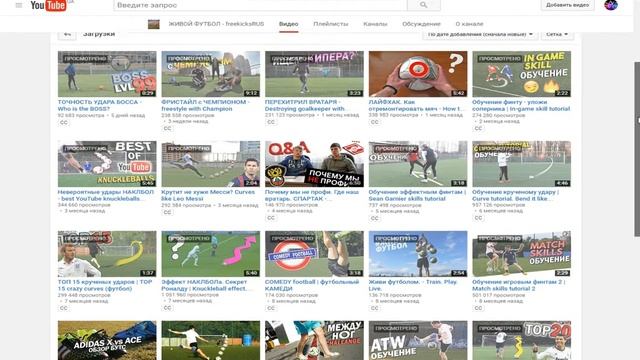
Task: Open the hamburger guide menu icon
Action: point(18,5)
